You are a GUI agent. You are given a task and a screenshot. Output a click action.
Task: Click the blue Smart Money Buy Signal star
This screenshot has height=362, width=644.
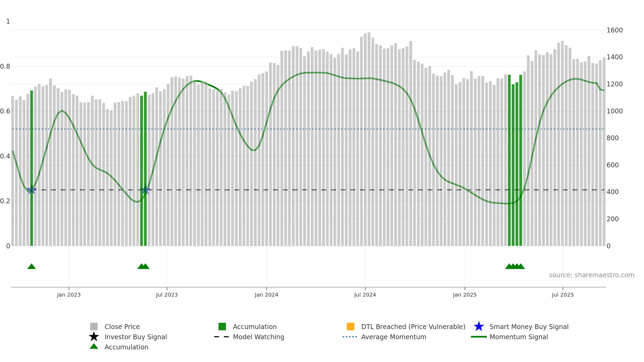[x=479, y=327]
